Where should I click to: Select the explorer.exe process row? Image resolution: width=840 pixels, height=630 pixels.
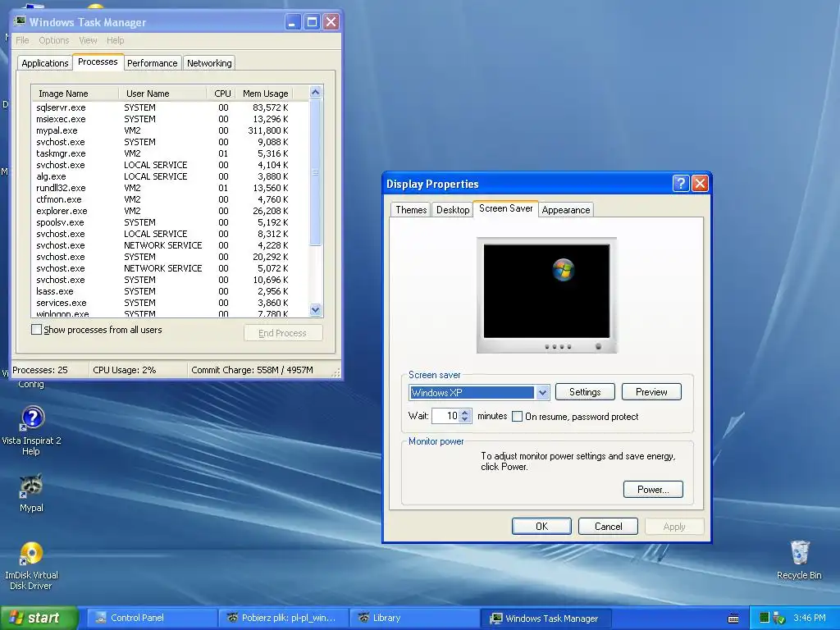coord(162,211)
